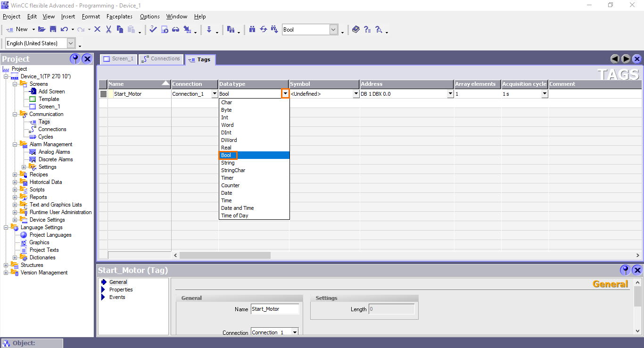
Task: Click the Delete X icon in toolbar
Action: pos(97,29)
